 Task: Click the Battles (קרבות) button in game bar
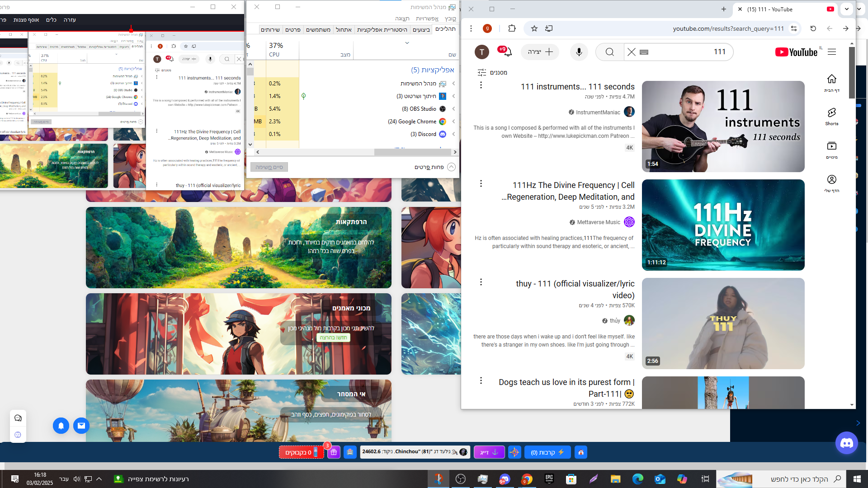point(547,452)
